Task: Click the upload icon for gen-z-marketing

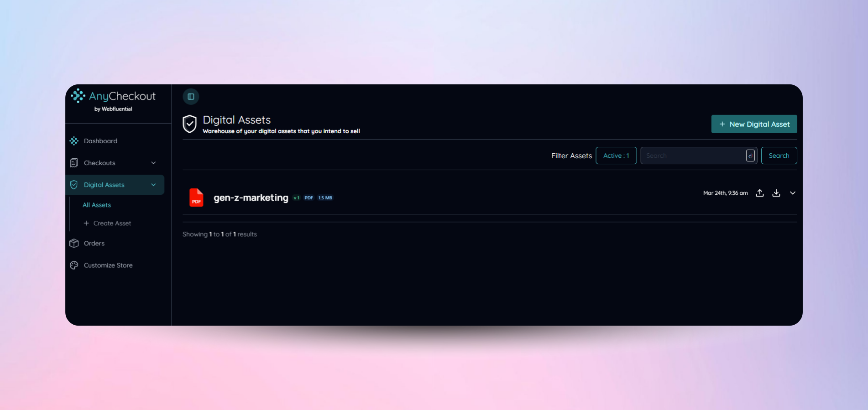Action: pyautogui.click(x=759, y=193)
